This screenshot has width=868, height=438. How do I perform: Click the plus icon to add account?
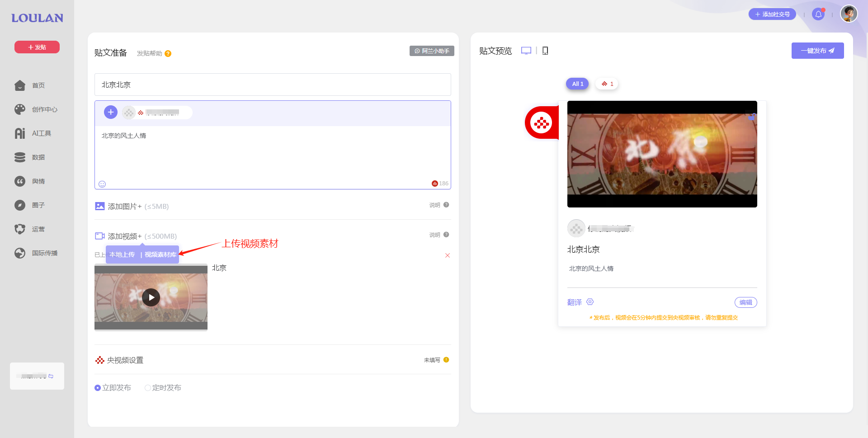[111, 112]
